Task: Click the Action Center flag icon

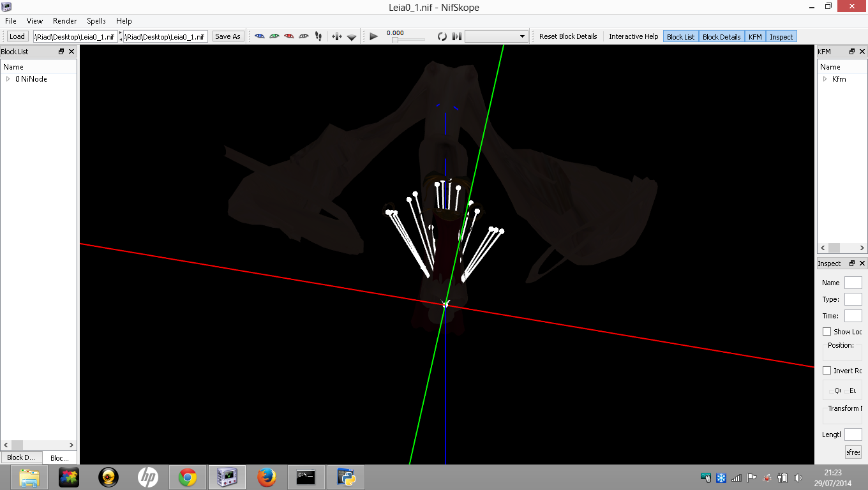Action: point(752,477)
